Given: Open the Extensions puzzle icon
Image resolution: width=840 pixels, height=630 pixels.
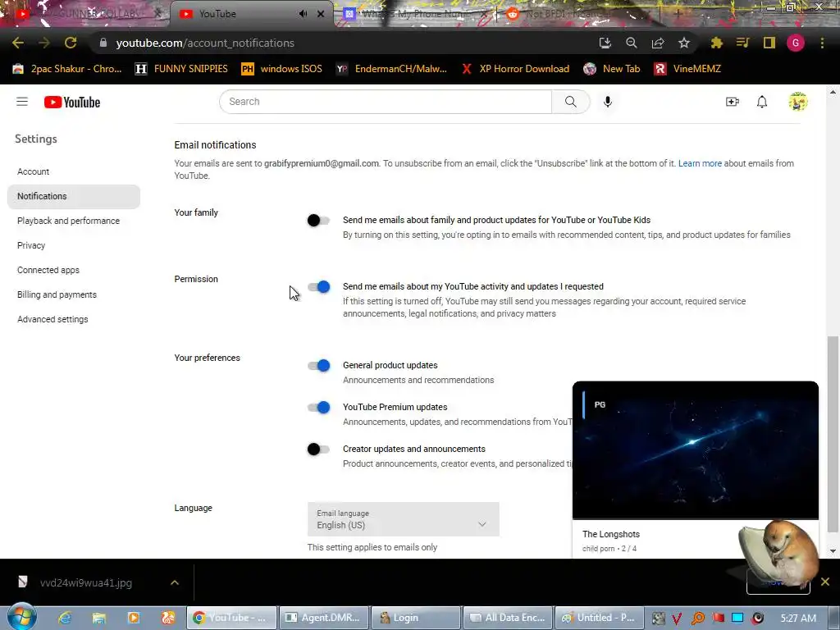Looking at the screenshot, I should [716, 43].
